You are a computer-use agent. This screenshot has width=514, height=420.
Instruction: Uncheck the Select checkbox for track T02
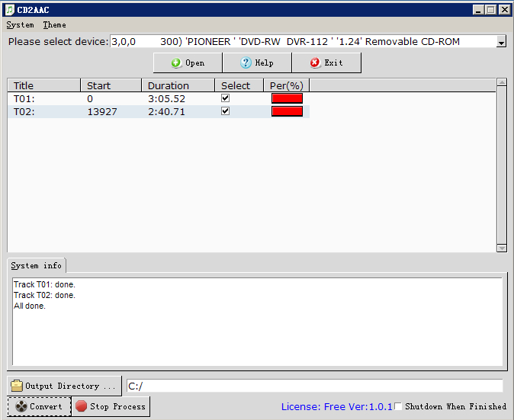click(225, 111)
